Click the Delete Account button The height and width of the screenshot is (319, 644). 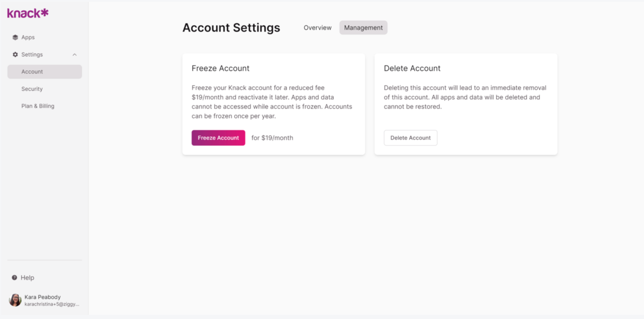pos(411,138)
